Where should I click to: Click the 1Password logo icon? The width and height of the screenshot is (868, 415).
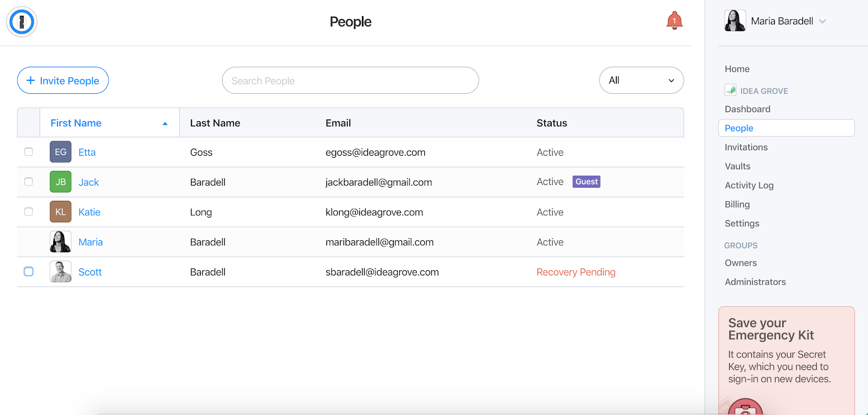tap(22, 22)
